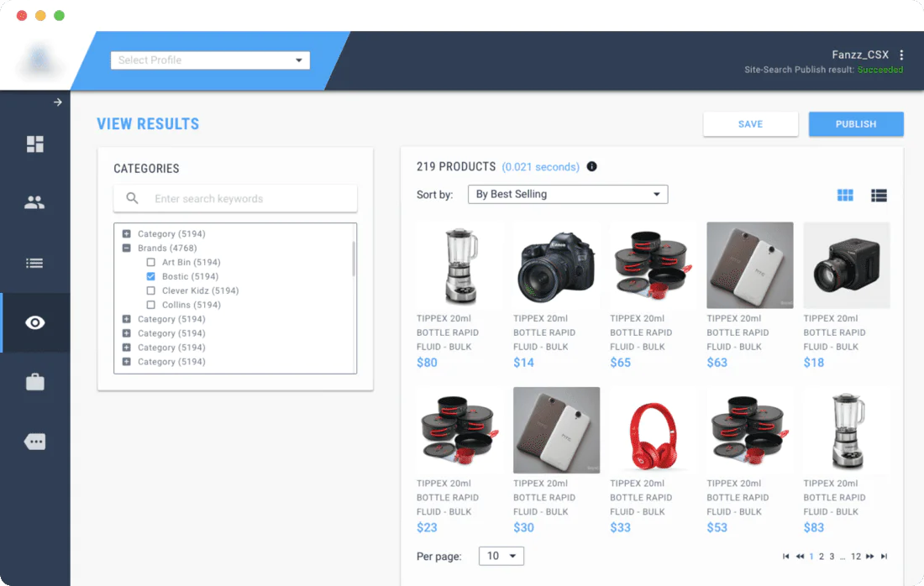
Task: Open the DSLR camera product priced $14
Action: pyautogui.click(x=556, y=265)
